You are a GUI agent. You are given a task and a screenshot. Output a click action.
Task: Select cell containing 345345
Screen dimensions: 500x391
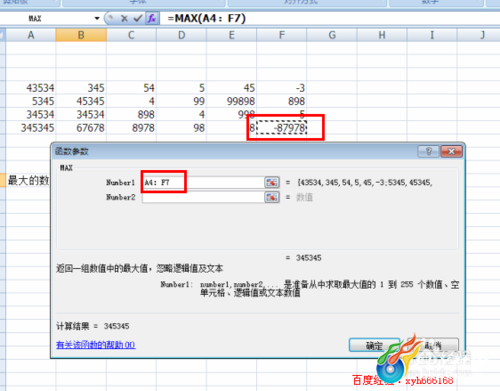click(31, 128)
